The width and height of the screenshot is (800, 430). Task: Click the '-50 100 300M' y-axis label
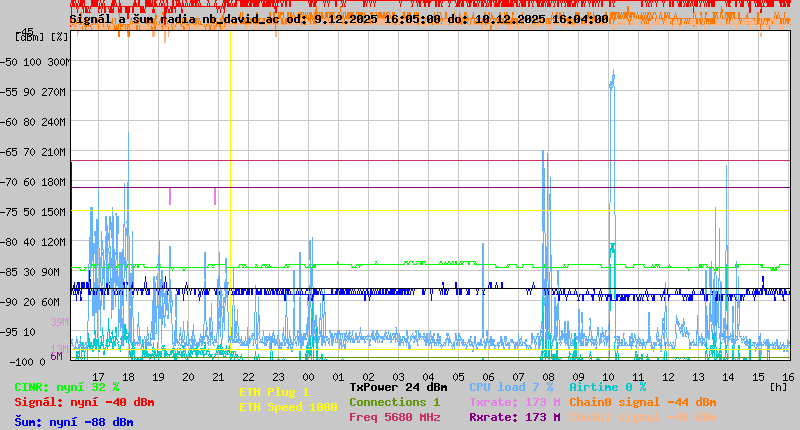coord(35,62)
